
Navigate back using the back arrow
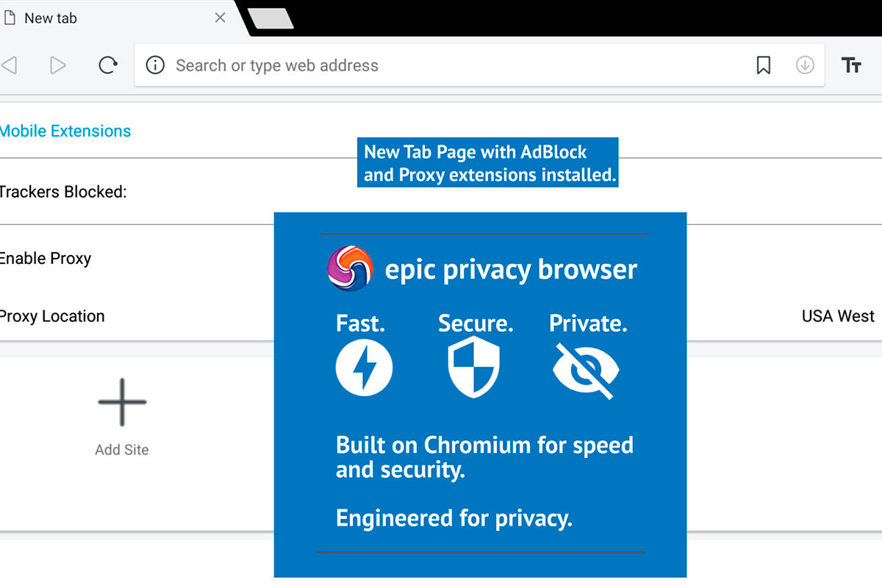point(10,65)
